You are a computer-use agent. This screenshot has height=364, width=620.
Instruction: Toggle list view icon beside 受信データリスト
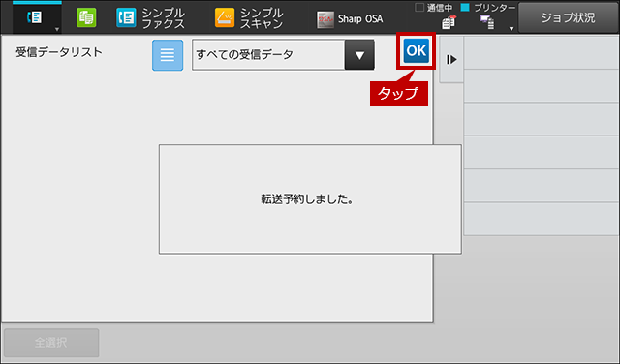[168, 55]
